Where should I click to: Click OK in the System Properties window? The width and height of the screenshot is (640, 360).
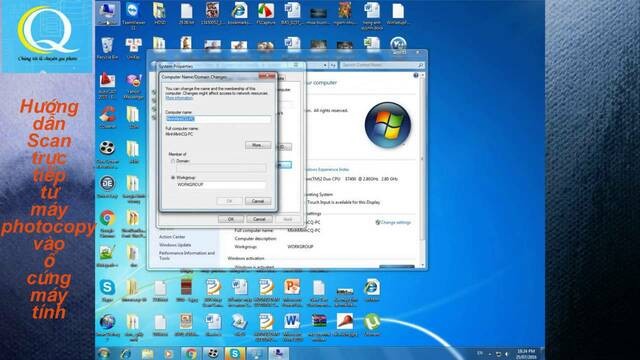(231, 219)
